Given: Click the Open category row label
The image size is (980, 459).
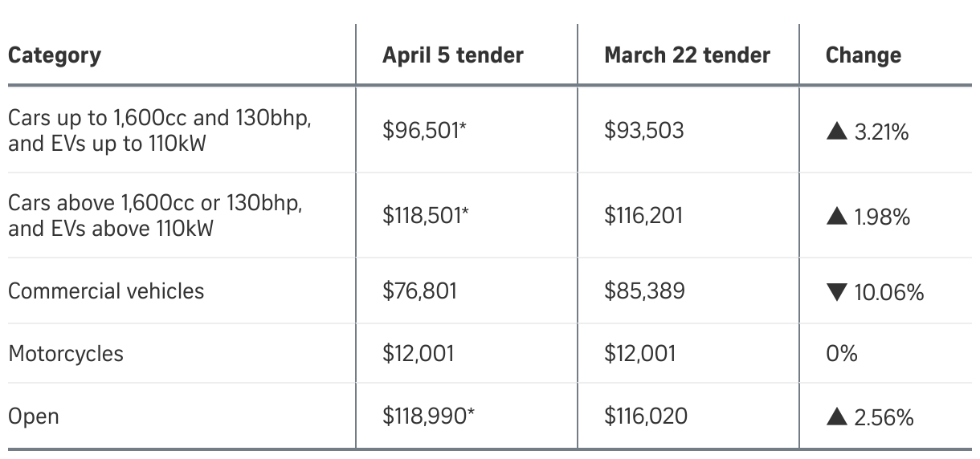Looking at the screenshot, I should click(x=34, y=417).
